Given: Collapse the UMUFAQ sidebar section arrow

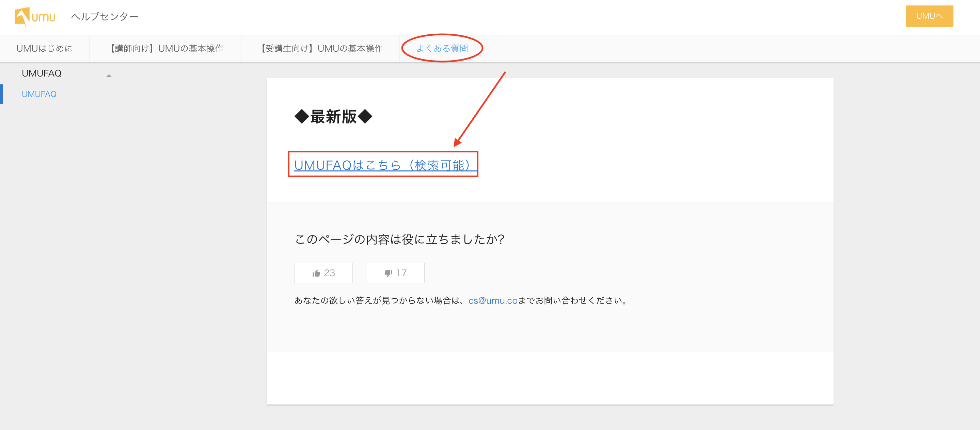Looking at the screenshot, I should (x=109, y=75).
